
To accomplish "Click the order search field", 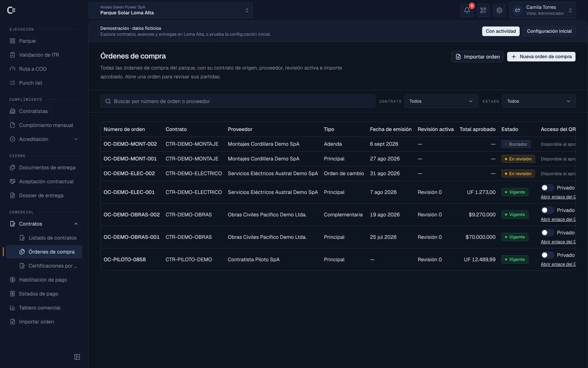I will [x=237, y=101].
